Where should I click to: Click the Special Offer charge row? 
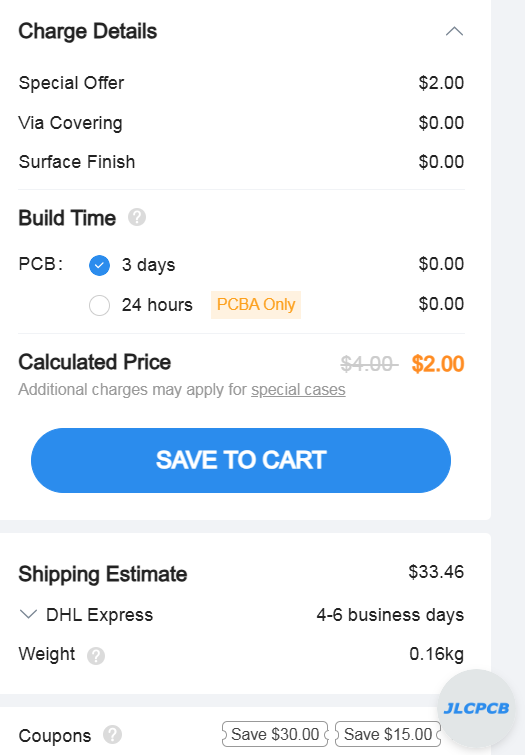point(241,83)
